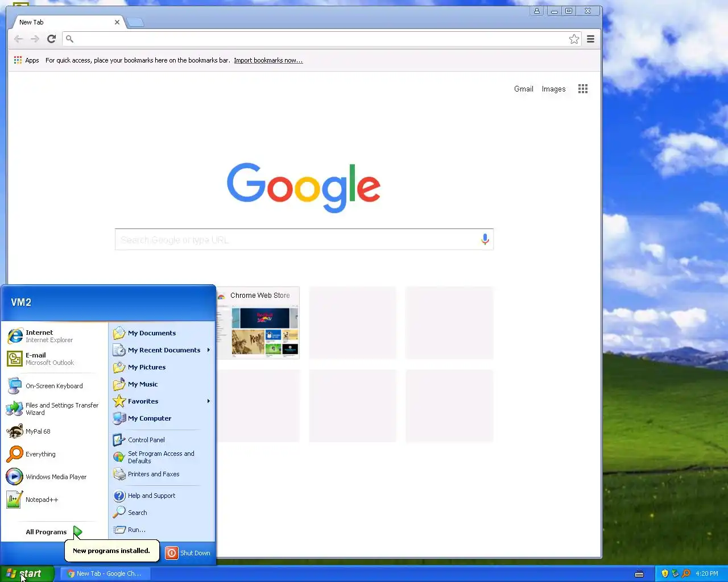Image resolution: width=728 pixels, height=582 pixels.
Task: Open My Music folder
Action: (x=162, y=384)
